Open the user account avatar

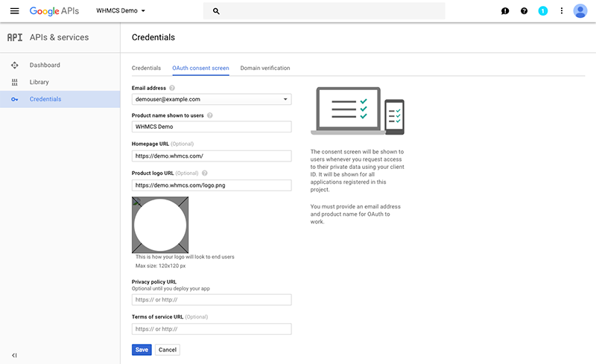(580, 11)
